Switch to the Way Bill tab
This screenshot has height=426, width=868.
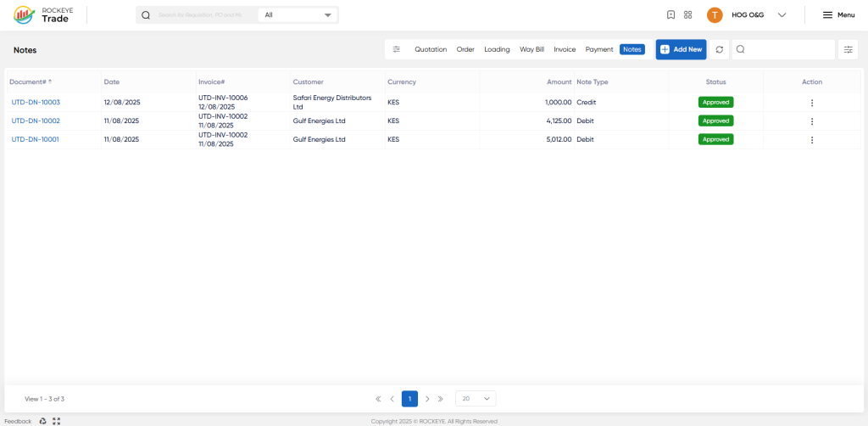point(532,49)
